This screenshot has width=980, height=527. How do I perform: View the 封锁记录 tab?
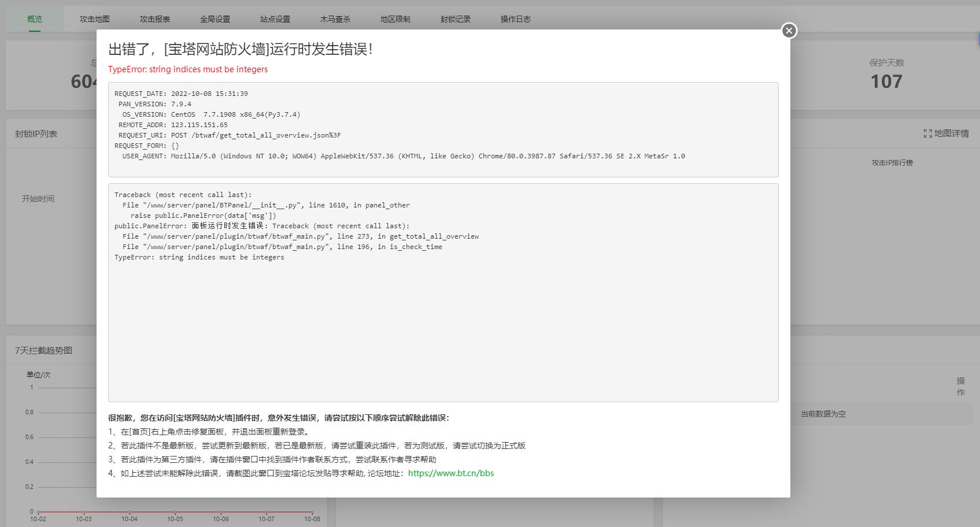(x=456, y=19)
